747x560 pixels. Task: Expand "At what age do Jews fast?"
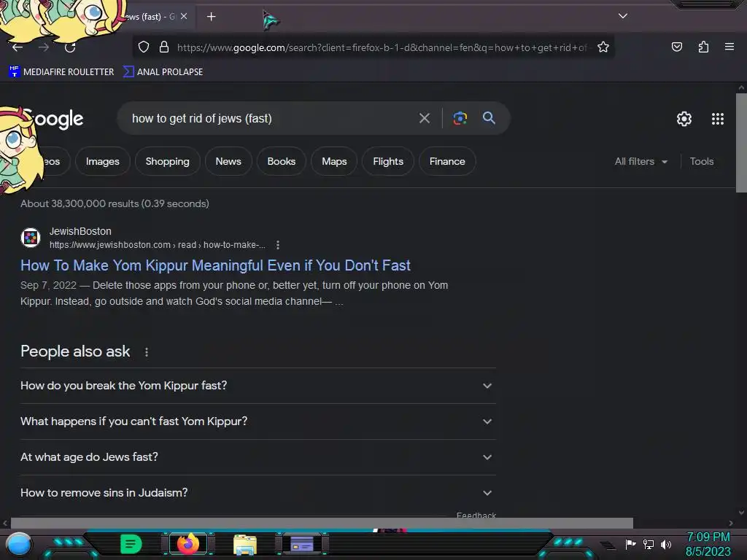click(x=258, y=457)
